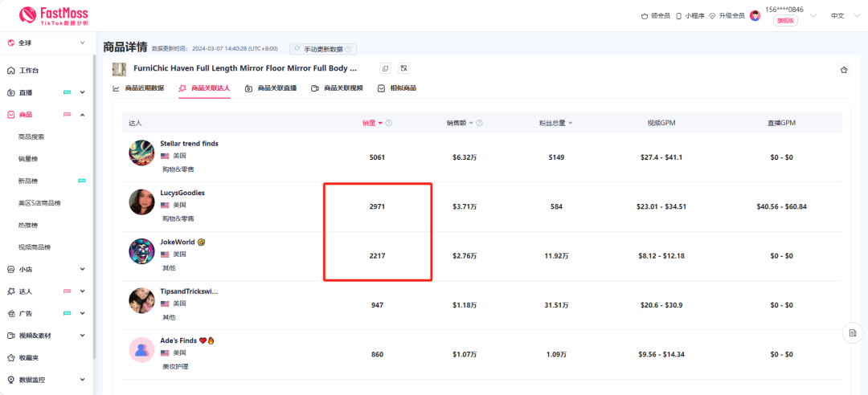Open the user avatar in top bar
The image size is (868, 395).
coord(755,16)
